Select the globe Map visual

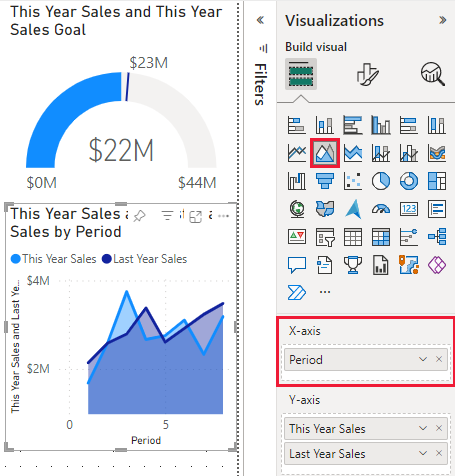click(296, 209)
